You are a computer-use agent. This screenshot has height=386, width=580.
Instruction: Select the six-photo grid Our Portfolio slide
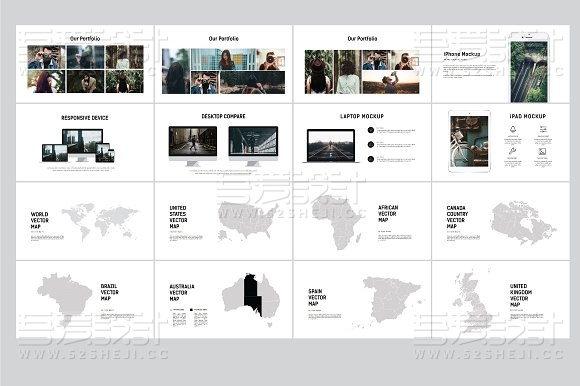pyautogui.click(x=85, y=64)
